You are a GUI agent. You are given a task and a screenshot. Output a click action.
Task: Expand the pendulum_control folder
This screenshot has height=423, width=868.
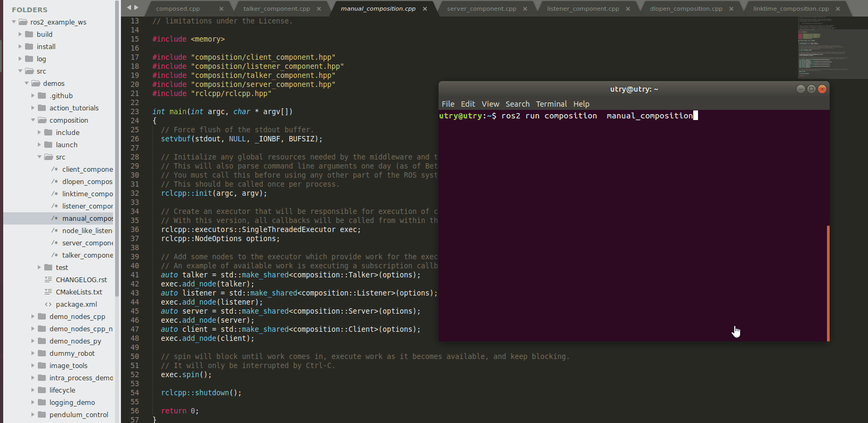point(33,414)
